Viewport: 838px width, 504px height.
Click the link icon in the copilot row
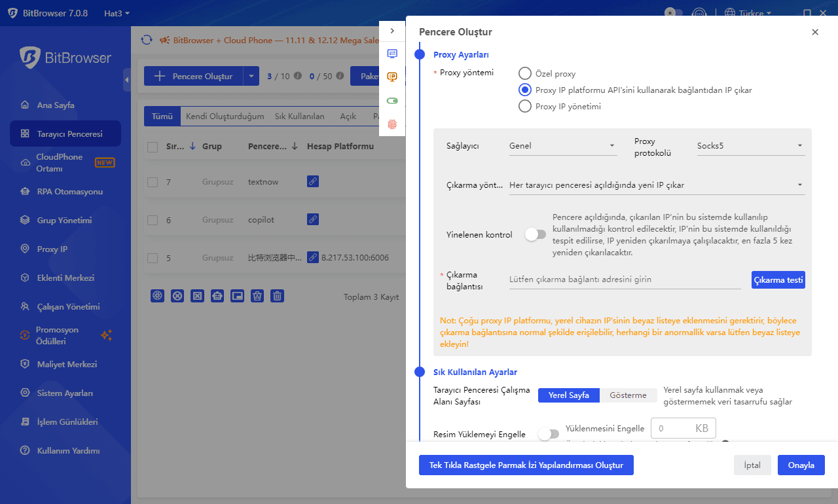pyautogui.click(x=313, y=220)
